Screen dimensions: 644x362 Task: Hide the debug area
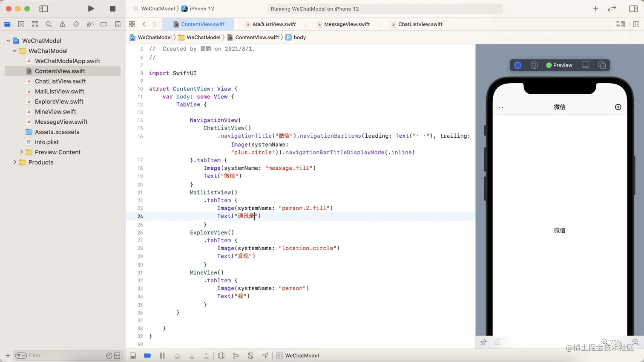click(133, 356)
